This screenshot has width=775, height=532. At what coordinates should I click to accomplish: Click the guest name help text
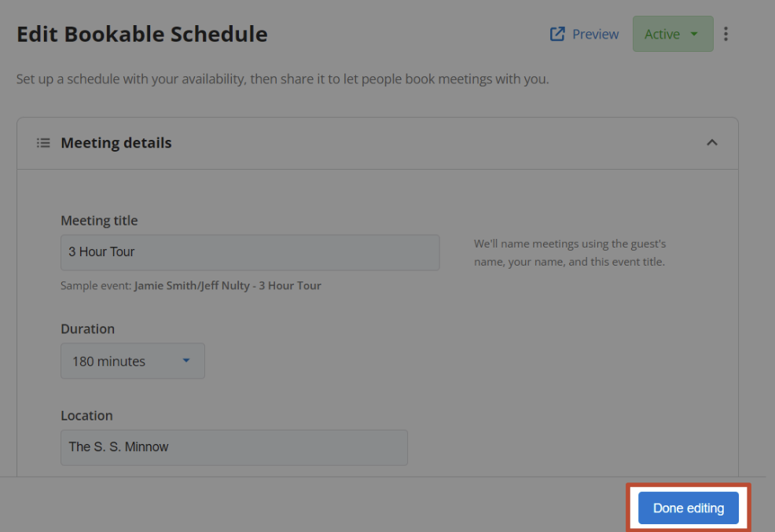tap(570, 252)
